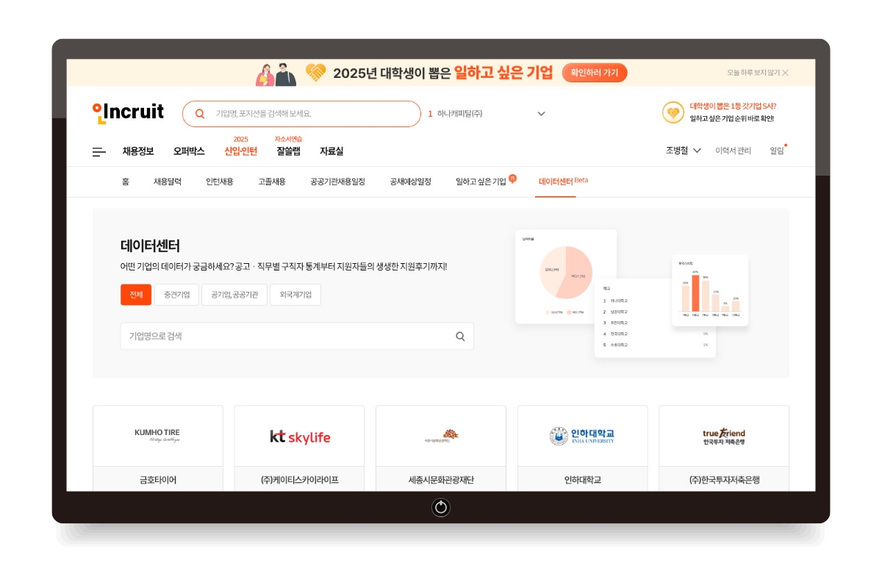Click the magnifier icon in the top search bar
This screenshot has height=588, width=882.
click(x=200, y=114)
